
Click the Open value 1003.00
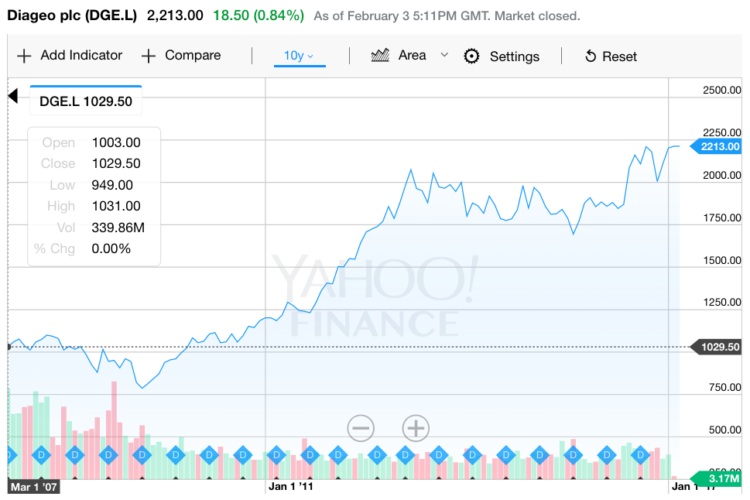click(x=116, y=143)
